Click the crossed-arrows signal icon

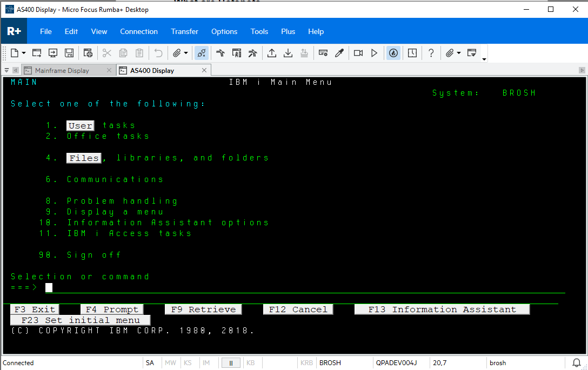coord(253,53)
